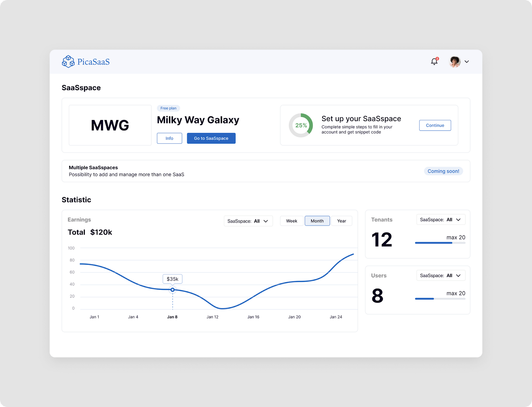Switch earnings chart to Year view
The width and height of the screenshot is (532, 407).
click(341, 221)
